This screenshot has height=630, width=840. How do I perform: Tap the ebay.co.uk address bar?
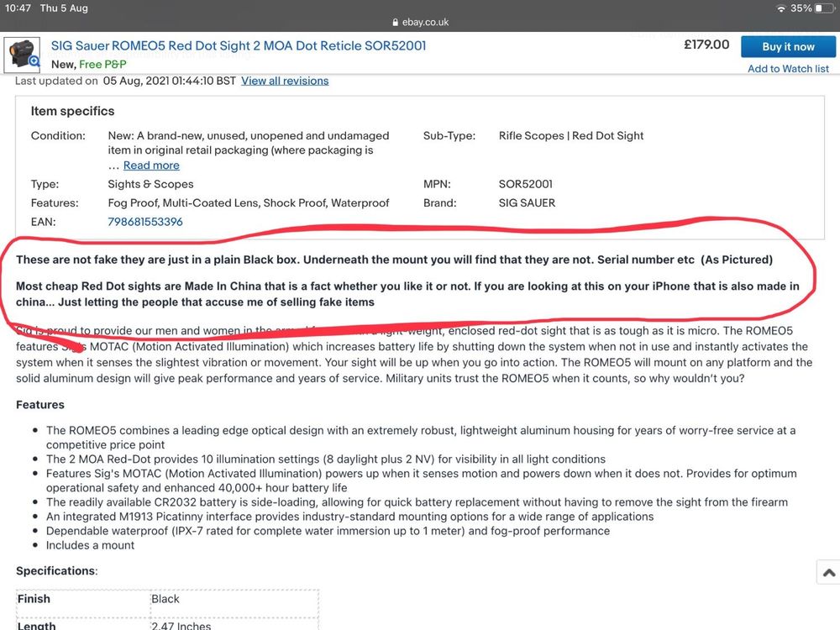tap(420, 23)
